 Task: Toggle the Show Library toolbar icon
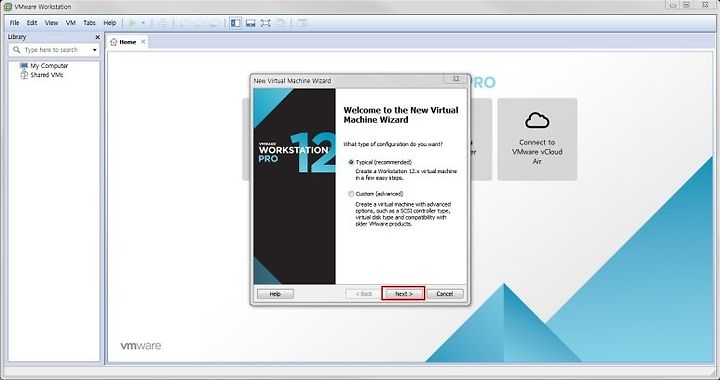pos(236,23)
